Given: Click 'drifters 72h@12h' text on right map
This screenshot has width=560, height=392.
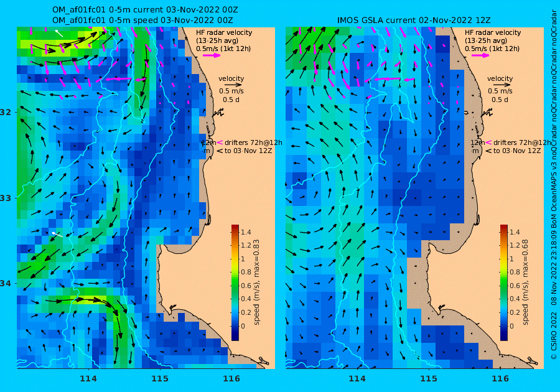Looking at the screenshot, I should (522, 143).
